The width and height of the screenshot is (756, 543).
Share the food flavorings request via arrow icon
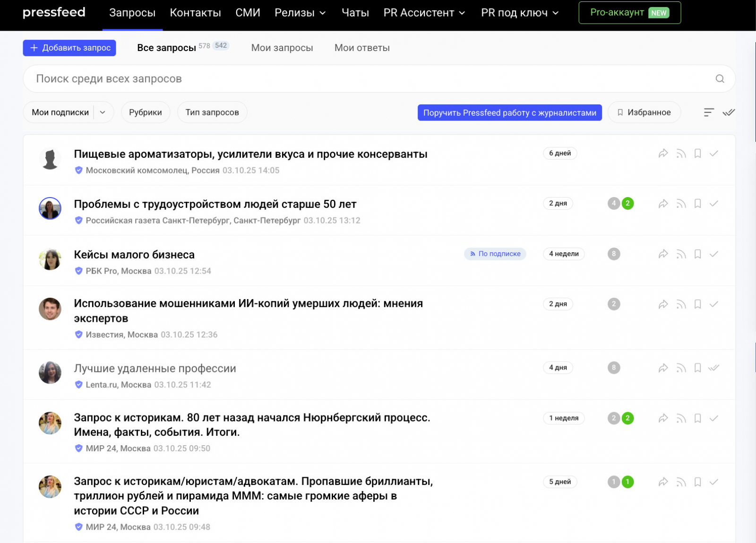click(x=663, y=153)
